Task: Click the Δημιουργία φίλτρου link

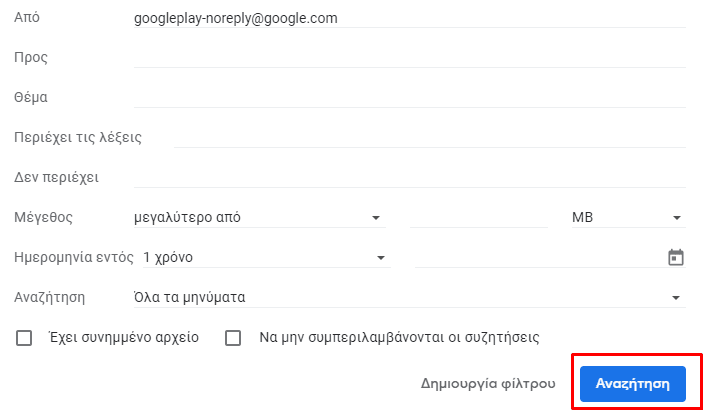Action: point(488,384)
